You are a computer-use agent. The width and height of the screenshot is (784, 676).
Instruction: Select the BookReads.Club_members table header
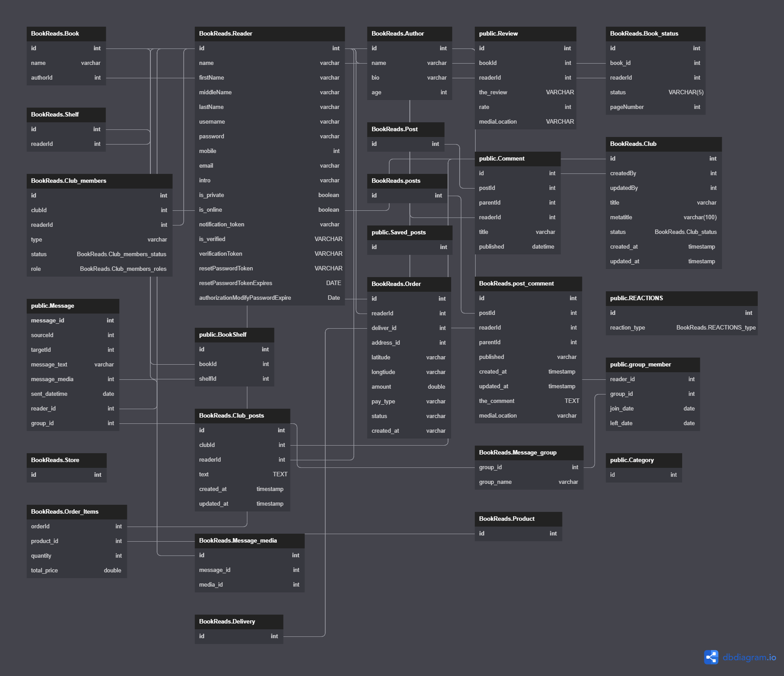coord(100,181)
